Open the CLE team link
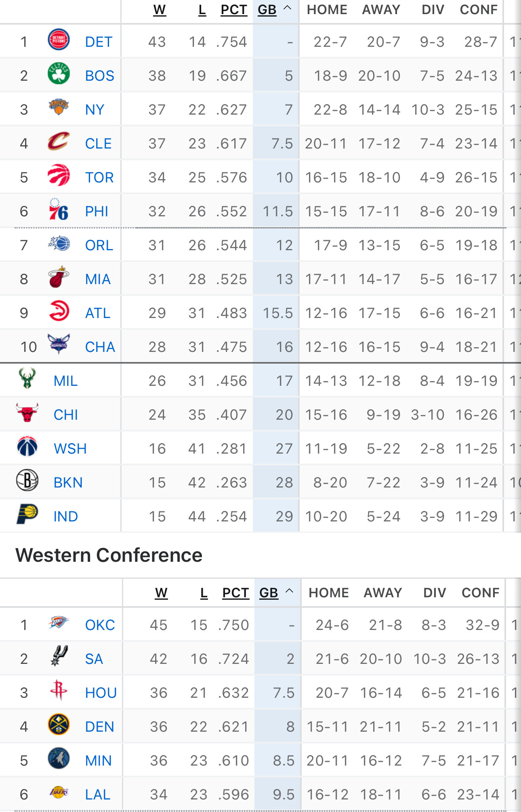 tap(98, 144)
